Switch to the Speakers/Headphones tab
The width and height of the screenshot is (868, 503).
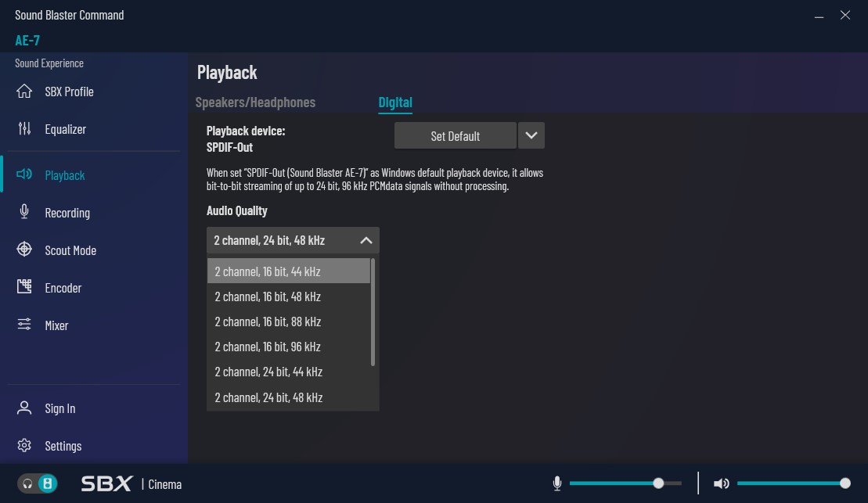(x=255, y=102)
